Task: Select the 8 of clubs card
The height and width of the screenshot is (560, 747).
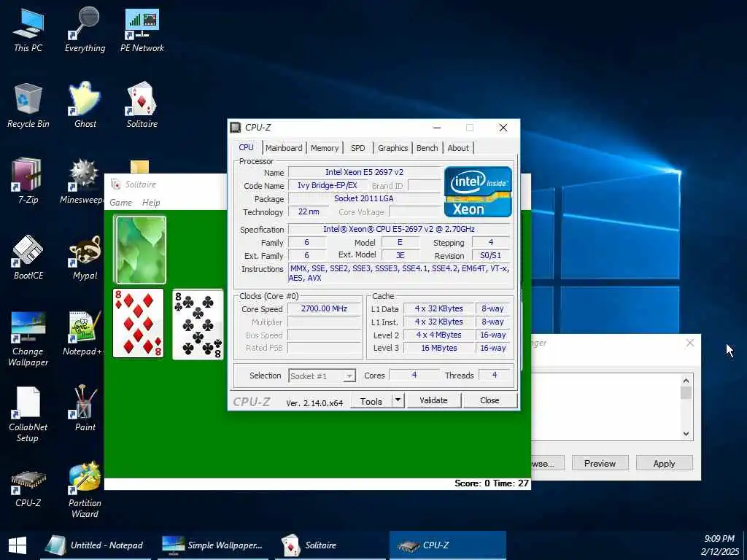Action: tap(198, 324)
